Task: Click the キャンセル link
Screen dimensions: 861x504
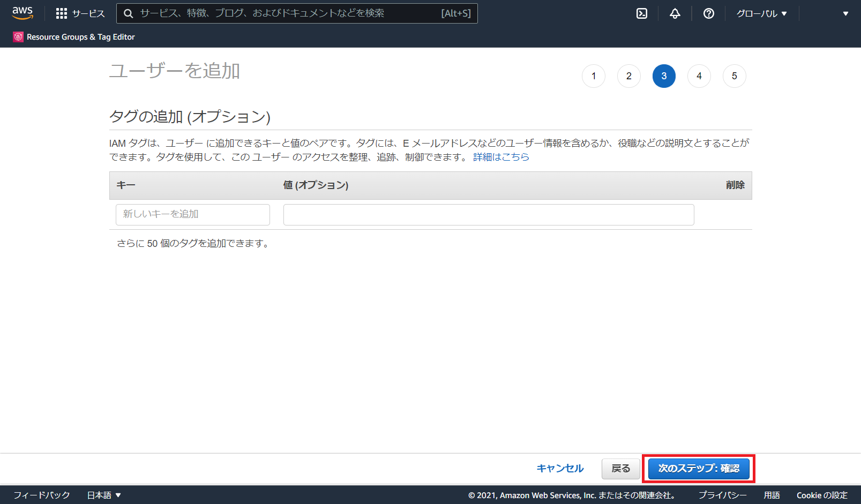Action: pyautogui.click(x=560, y=469)
